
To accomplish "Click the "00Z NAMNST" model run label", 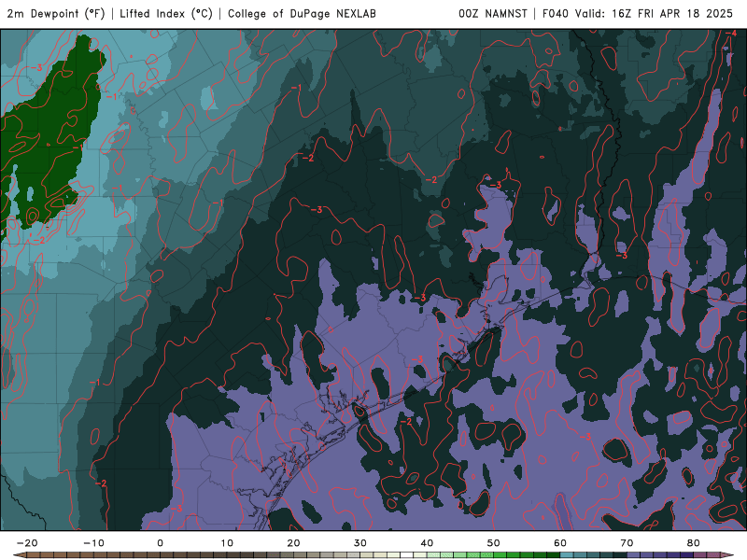I will (x=493, y=14).
